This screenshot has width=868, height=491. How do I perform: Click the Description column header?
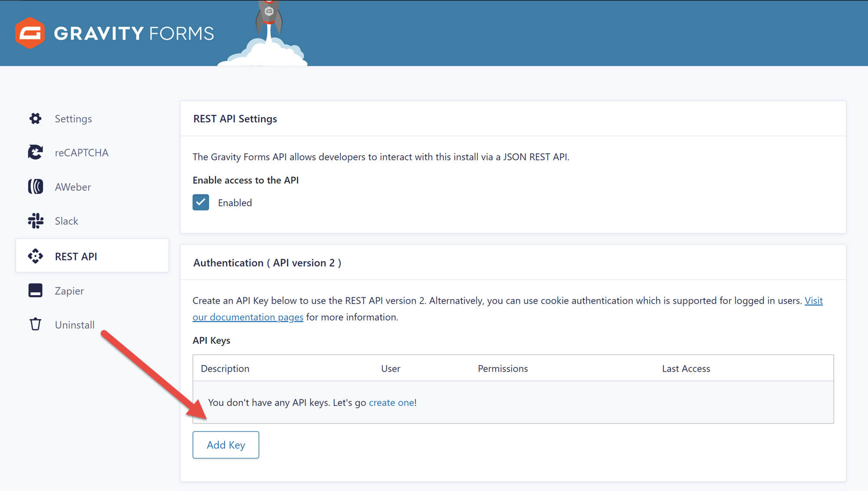click(x=225, y=369)
